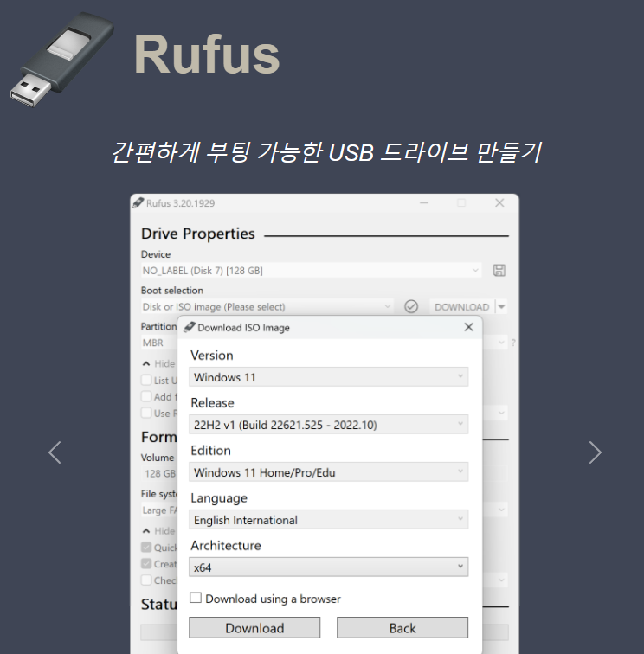
Task: Click the Rufus page heading
Action: (207, 54)
